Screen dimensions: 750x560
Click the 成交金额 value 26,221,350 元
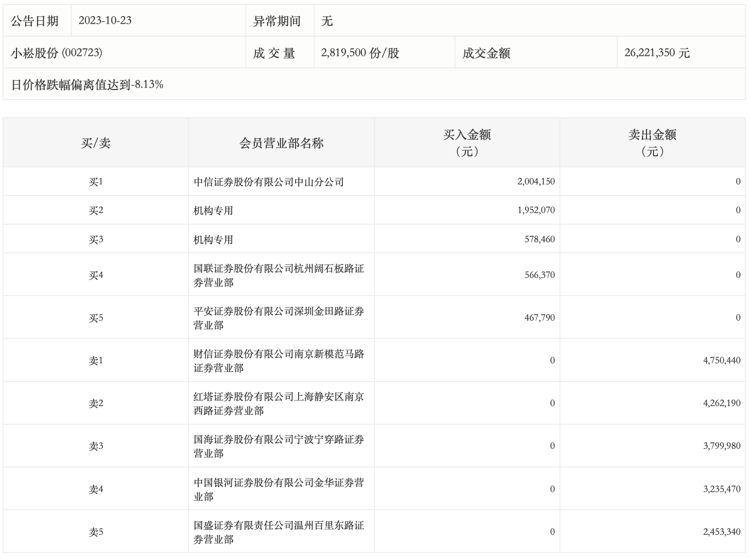657,53
